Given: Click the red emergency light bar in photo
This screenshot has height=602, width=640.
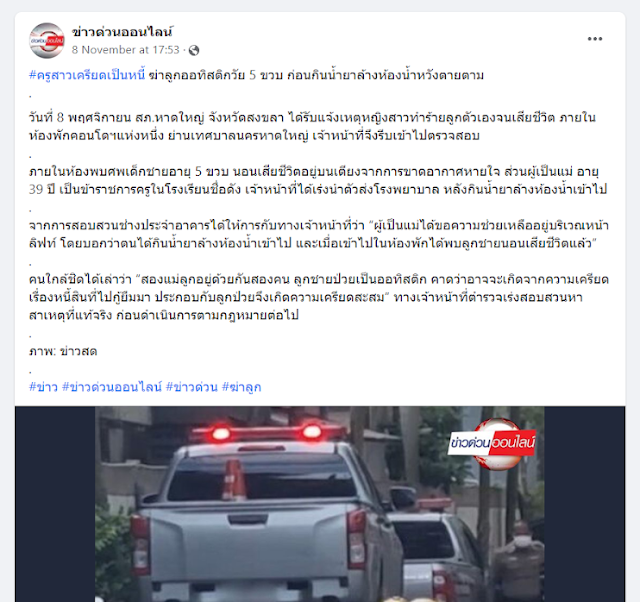Looking at the screenshot, I should (267, 433).
